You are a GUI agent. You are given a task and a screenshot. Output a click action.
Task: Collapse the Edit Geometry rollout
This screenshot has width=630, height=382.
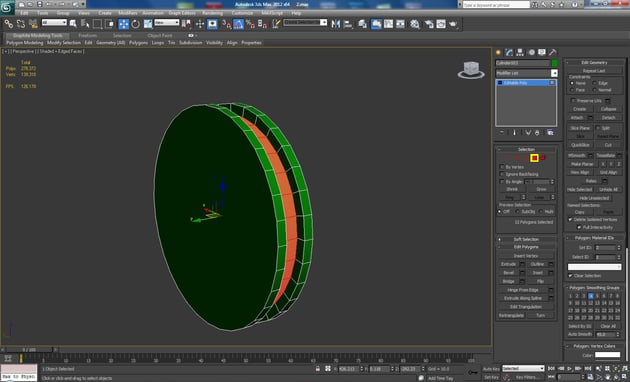click(x=594, y=62)
